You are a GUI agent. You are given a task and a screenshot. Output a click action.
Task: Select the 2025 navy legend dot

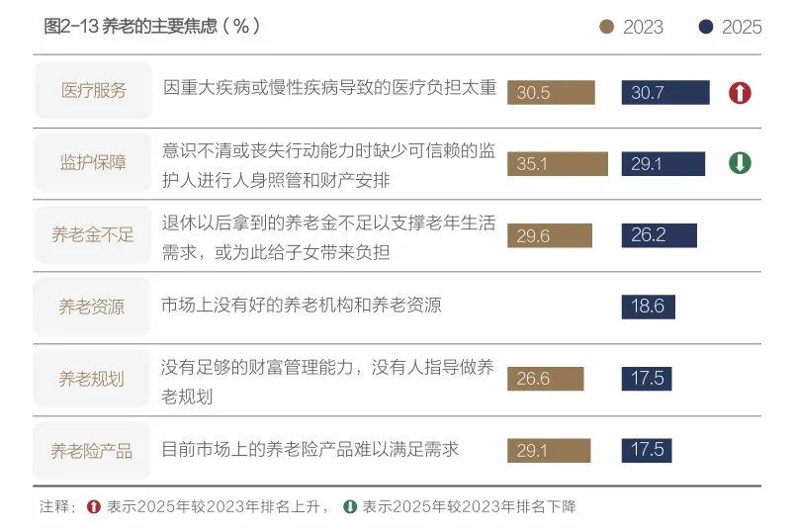pos(705,27)
